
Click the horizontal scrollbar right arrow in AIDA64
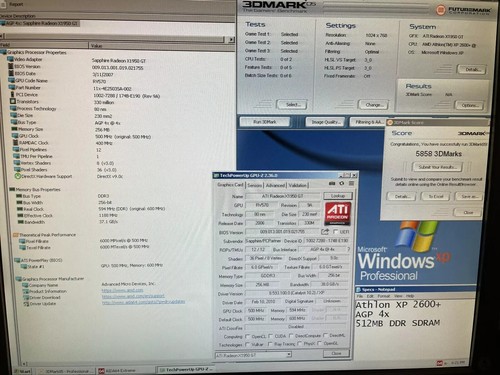(231, 39)
